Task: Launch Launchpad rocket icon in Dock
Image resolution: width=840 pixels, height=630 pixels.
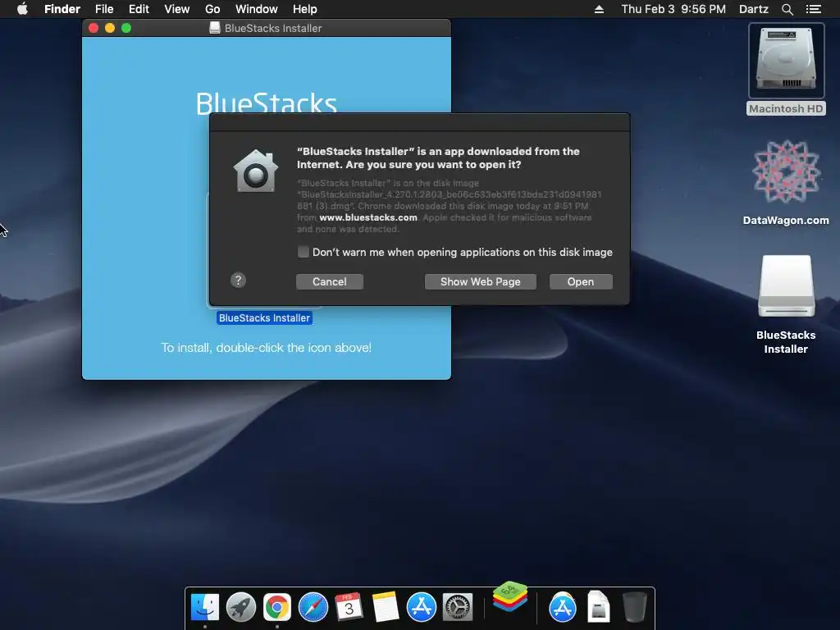Action: (x=241, y=607)
